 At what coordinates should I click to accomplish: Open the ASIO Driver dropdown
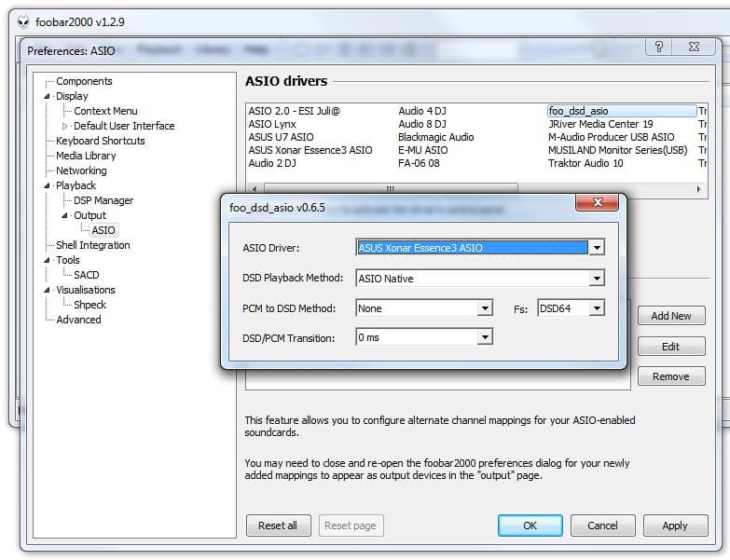pos(597,248)
